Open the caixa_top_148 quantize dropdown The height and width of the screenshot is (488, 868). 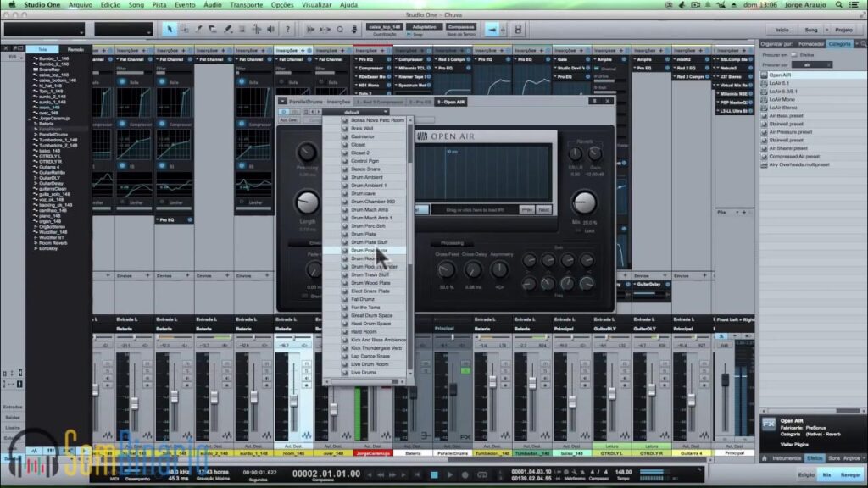pos(384,26)
